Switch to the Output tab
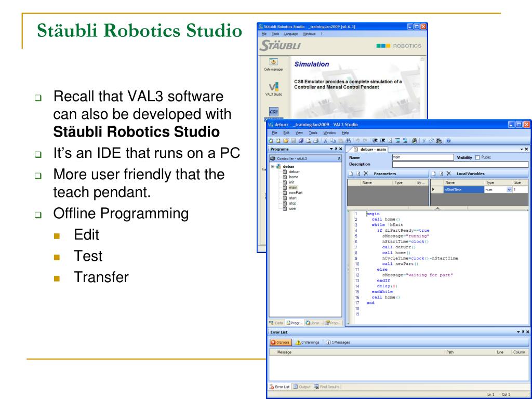This screenshot has height=399, width=532. coord(302,387)
